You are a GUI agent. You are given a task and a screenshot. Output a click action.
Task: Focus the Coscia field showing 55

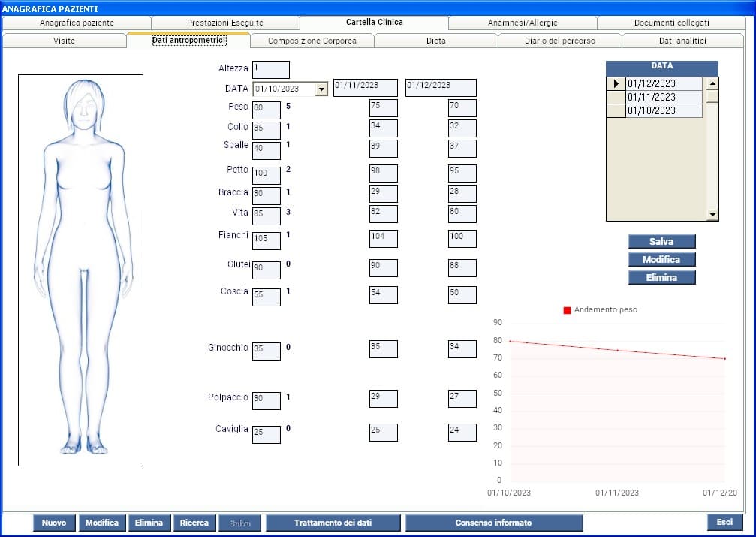267,297
